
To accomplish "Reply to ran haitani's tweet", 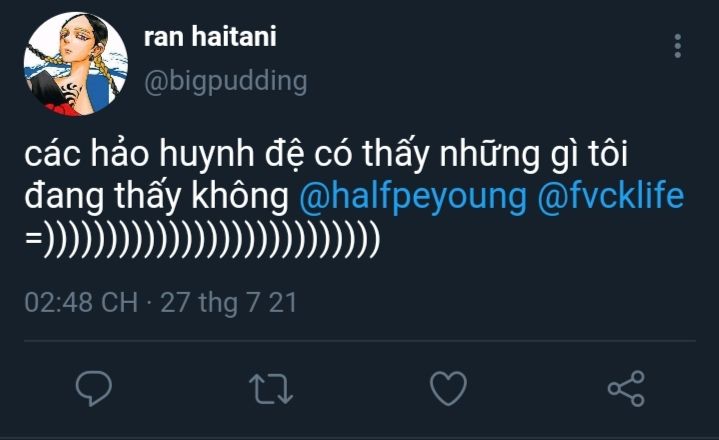I will [x=94, y=388].
